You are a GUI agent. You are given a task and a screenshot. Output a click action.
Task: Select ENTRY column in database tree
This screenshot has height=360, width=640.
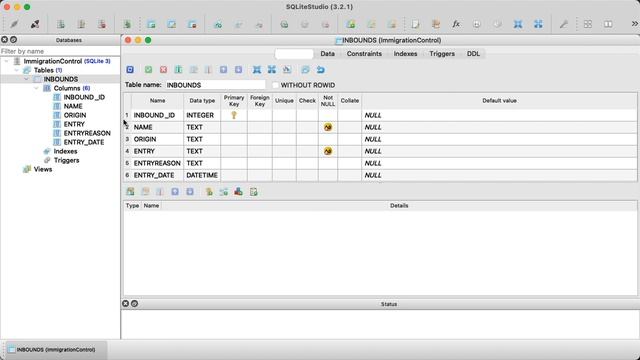(74, 124)
